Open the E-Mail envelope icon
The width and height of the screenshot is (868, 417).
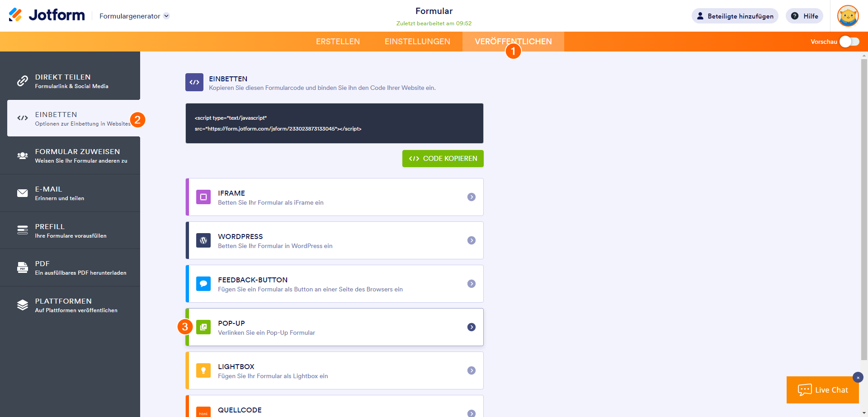[23, 193]
